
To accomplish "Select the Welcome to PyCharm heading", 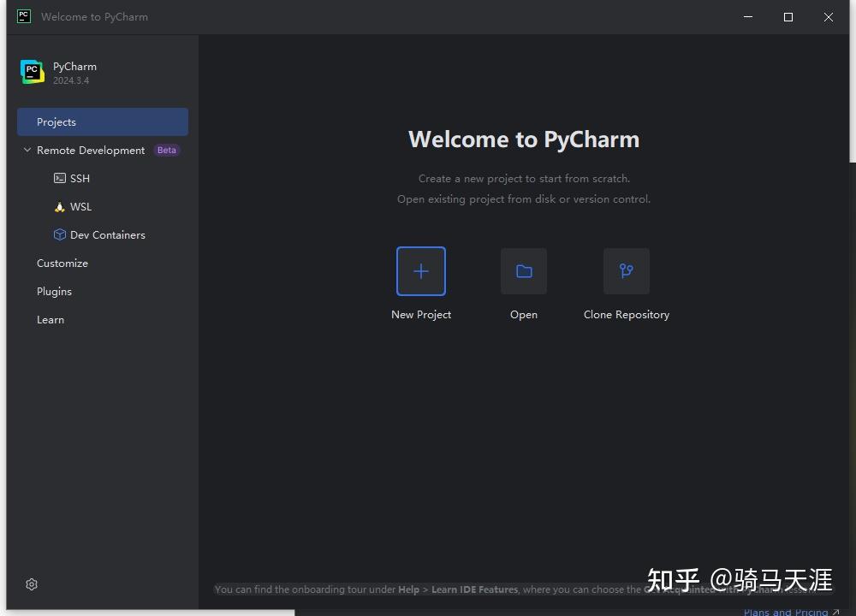I will (524, 139).
